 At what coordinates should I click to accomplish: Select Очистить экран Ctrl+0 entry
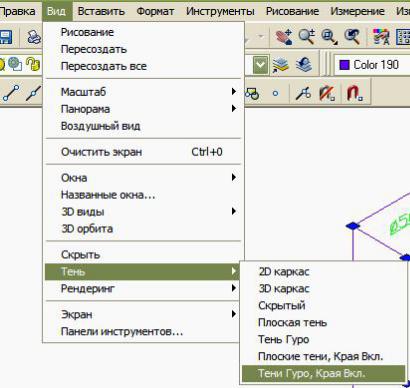pos(143,152)
